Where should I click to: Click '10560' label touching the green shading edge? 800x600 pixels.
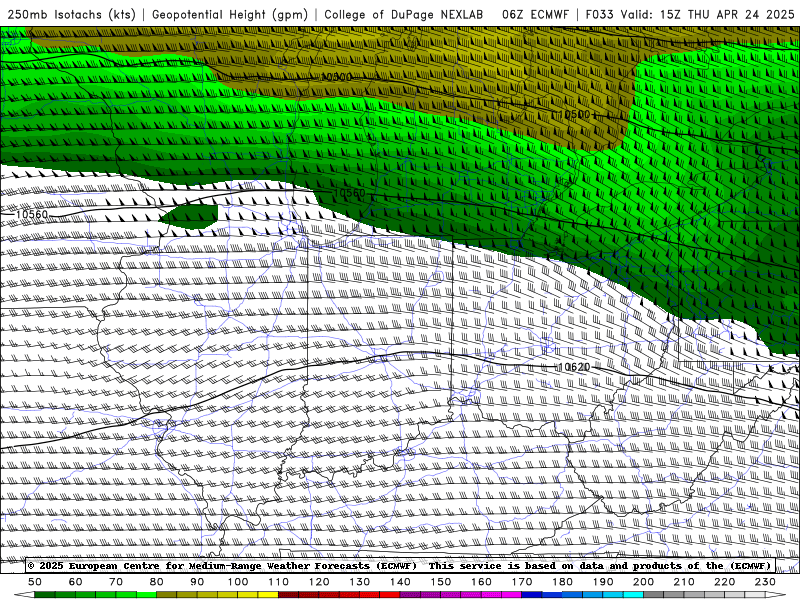pyautogui.click(x=349, y=193)
